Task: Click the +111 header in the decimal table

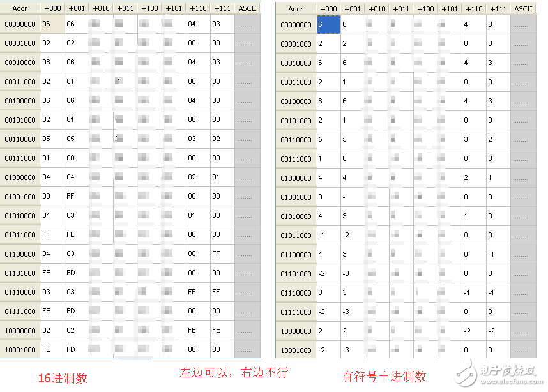Action: (x=498, y=9)
